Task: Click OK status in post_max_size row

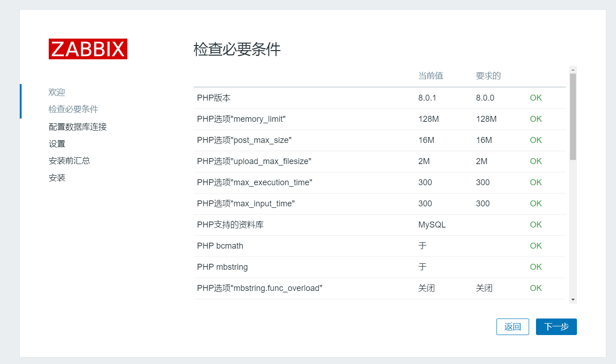Action: [536, 140]
